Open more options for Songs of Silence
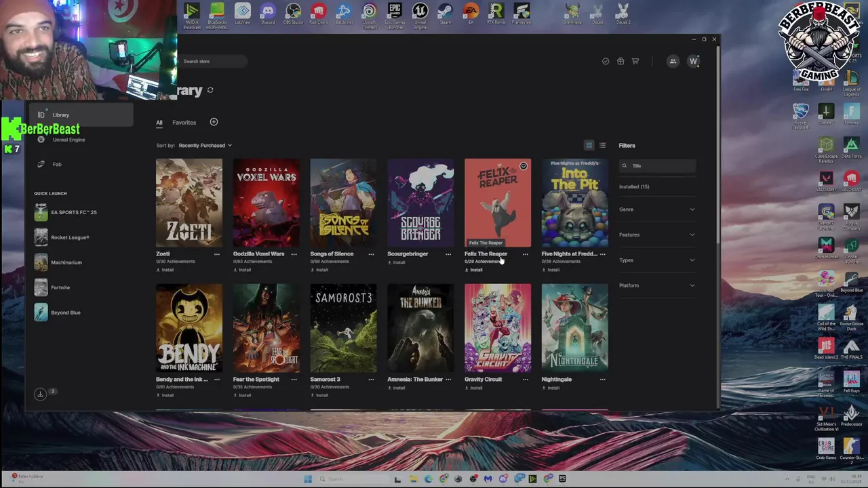This screenshot has width=868, height=488. [371, 254]
